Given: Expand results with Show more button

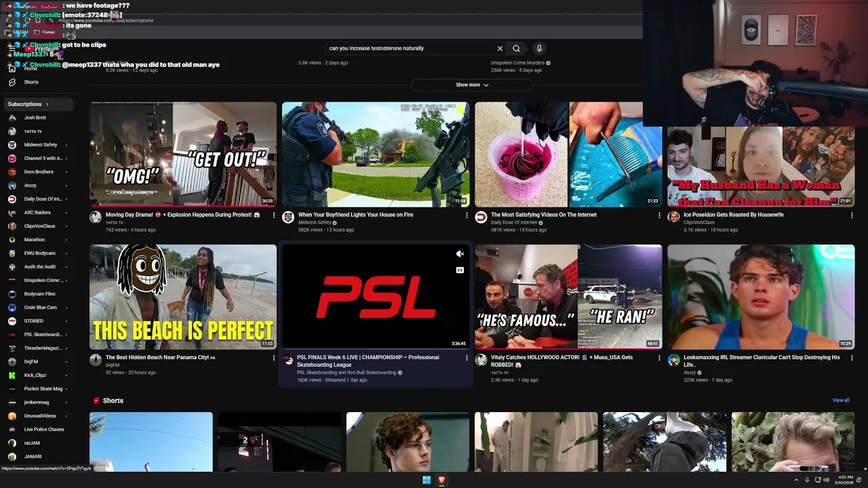Looking at the screenshot, I should [x=472, y=85].
